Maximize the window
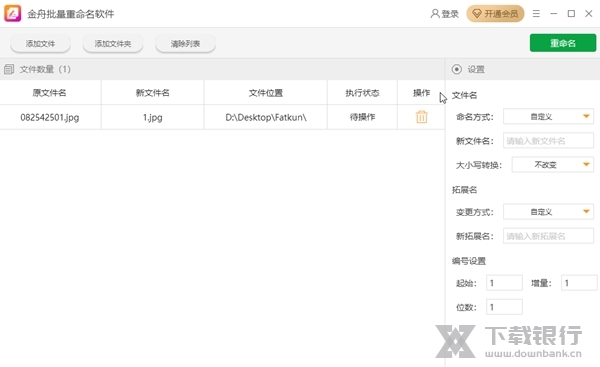600x367 pixels. point(571,14)
